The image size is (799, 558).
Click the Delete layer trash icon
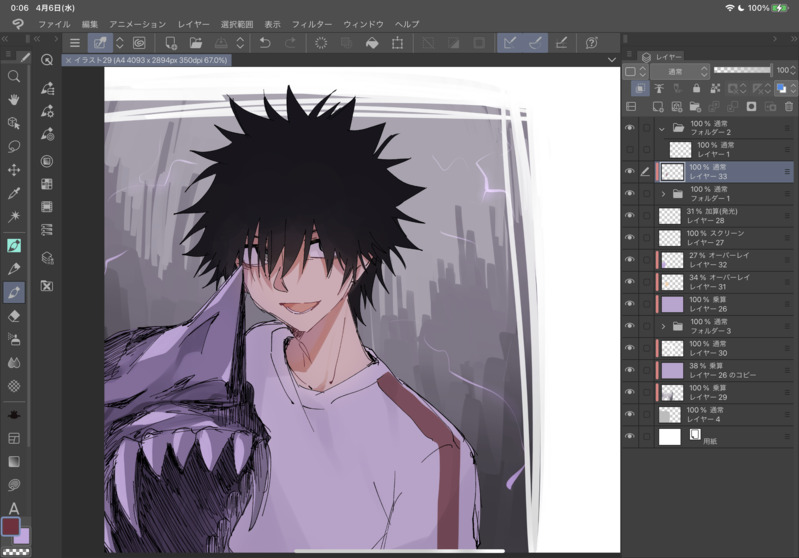click(x=789, y=107)
